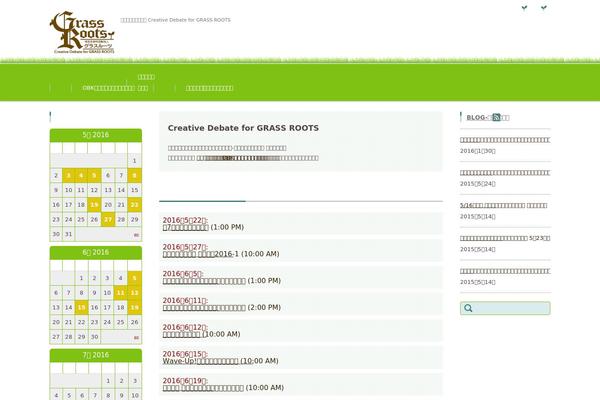
Task: Select highlighted May 27 in calendar
Action: click(108, 219)
